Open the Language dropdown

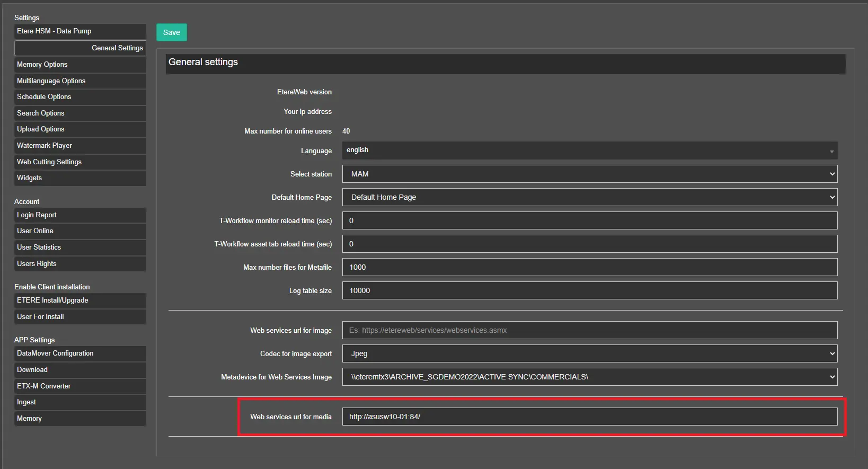tap(589, 151)
